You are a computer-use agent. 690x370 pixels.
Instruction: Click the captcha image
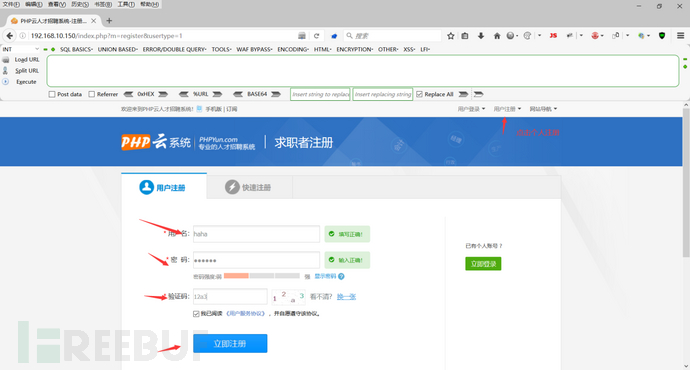[289, 297]
